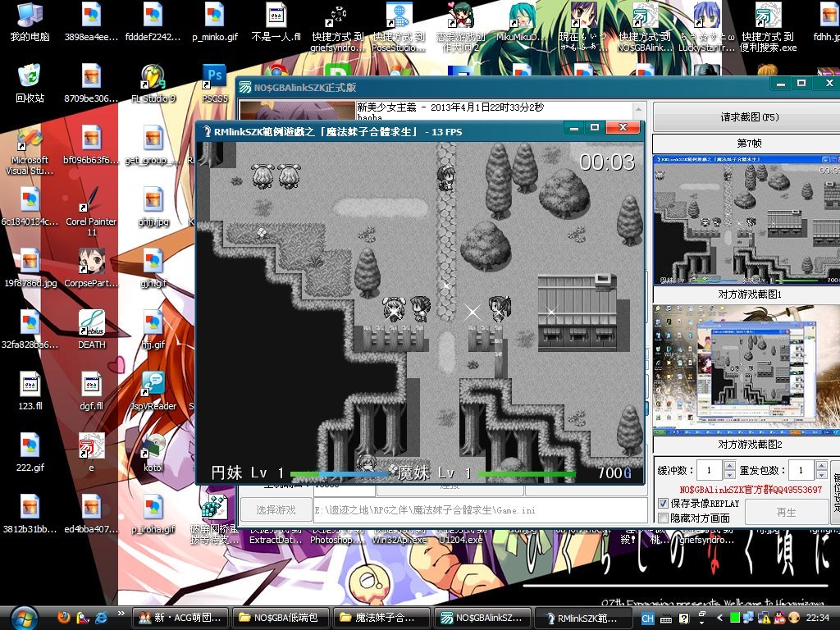Select the dgf.fll file icon
The width and height of the screenshot is (840, 630).
click(x=92, y=391)
